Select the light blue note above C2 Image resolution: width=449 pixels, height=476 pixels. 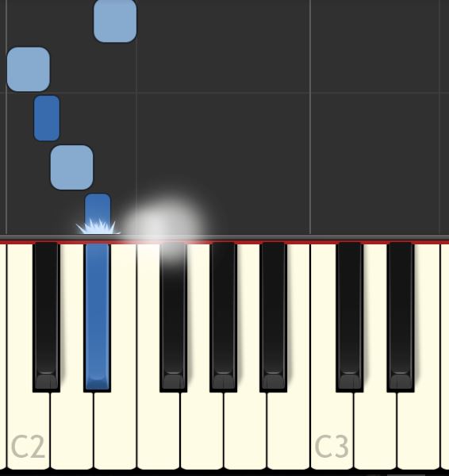[x=29, y=69]
